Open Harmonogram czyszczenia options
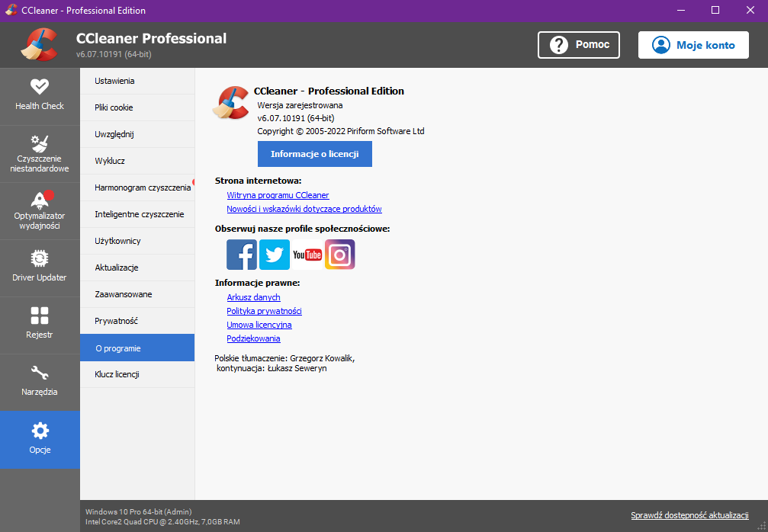 (x=137, y=187)
